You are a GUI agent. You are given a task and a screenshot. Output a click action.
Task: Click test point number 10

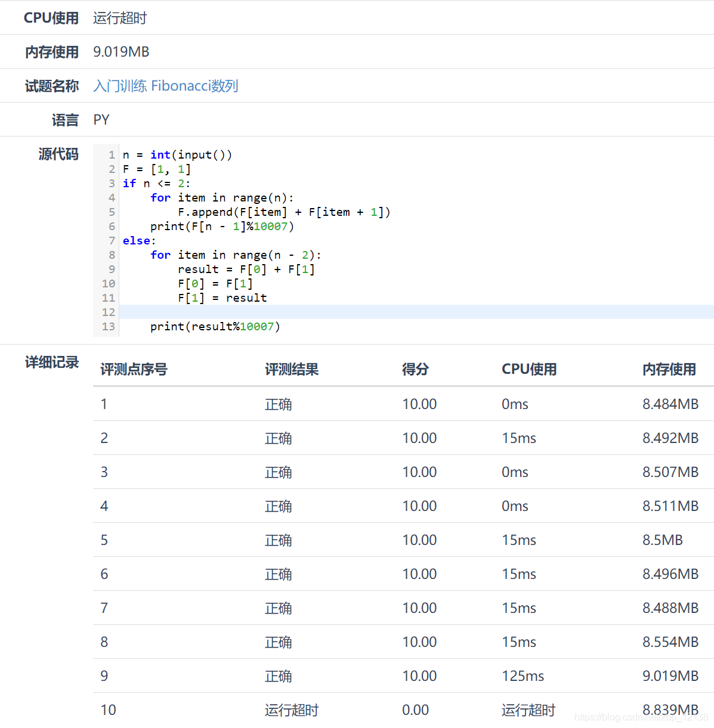click(108, 710)
